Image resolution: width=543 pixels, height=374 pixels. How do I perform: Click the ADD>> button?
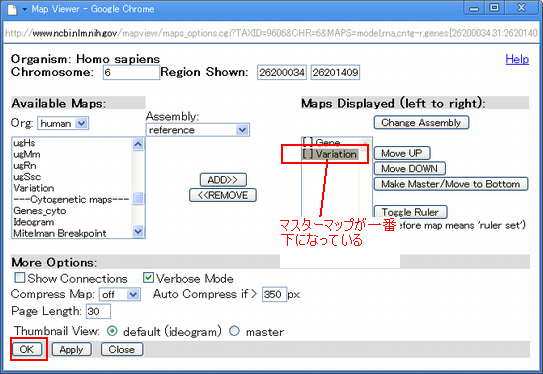pyautogui.click(x=223, y=180)
